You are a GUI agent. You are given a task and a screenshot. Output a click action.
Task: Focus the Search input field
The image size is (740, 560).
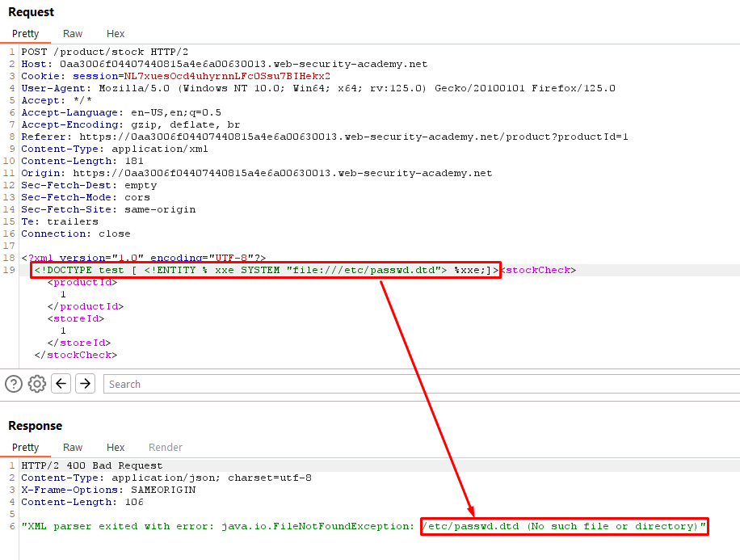[x=422, y=384]
